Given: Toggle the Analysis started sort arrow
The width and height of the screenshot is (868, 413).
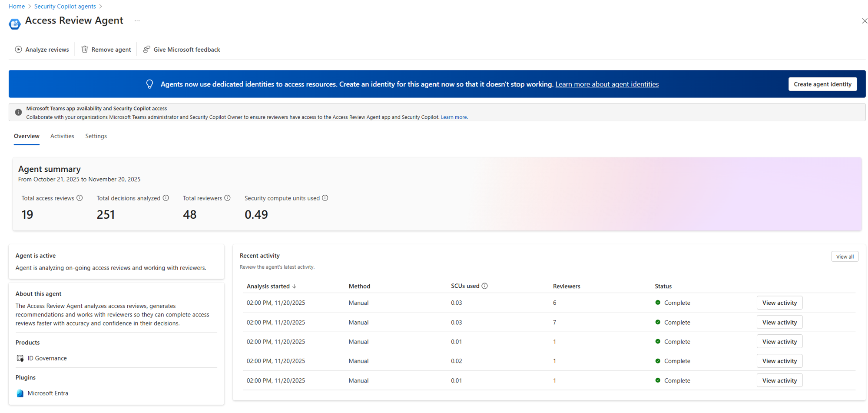Looking at the screenshot, I should click(295, 286).
